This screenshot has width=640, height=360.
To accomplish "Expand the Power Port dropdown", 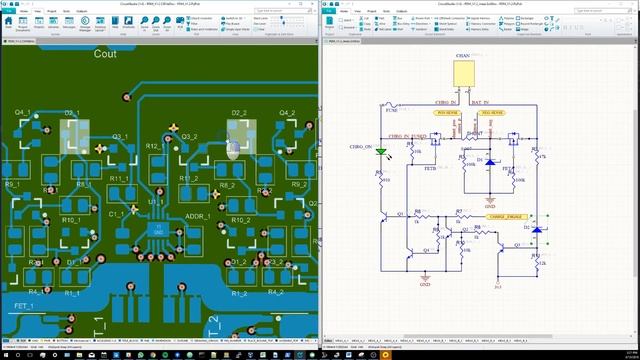I will coord(420,18).
